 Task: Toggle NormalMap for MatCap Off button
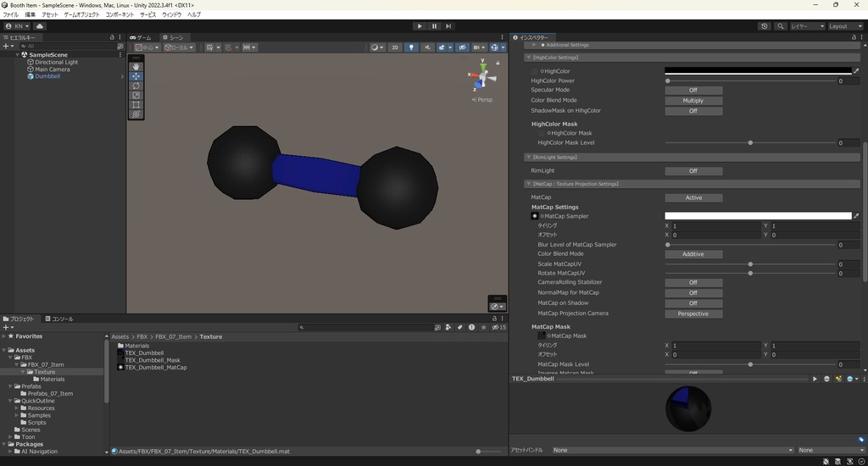693,293
